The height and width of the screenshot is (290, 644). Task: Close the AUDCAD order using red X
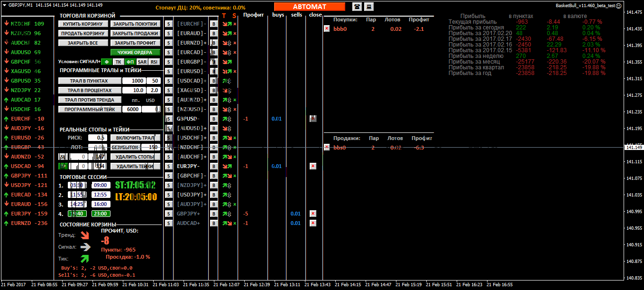click(313, 223)
